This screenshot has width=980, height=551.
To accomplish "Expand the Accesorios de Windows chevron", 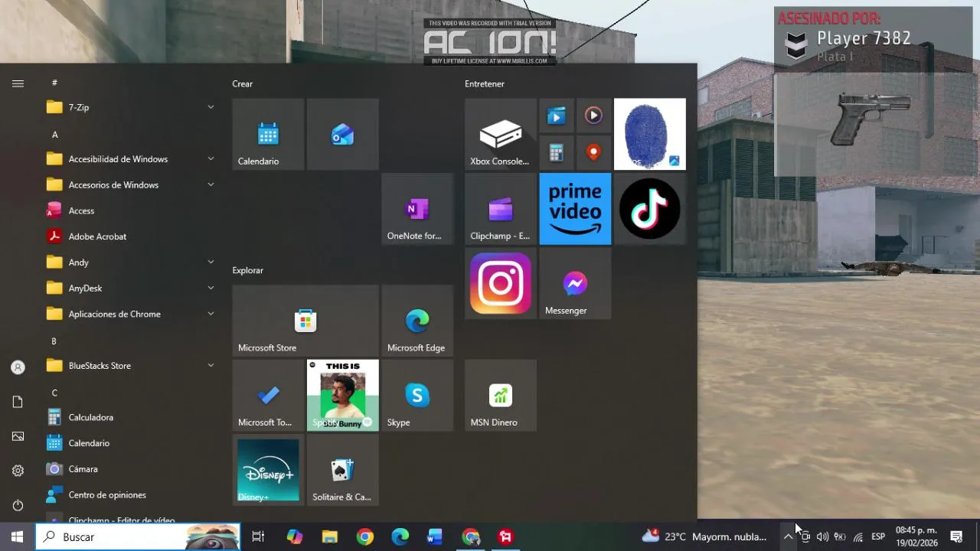I will tap(211, 184).
